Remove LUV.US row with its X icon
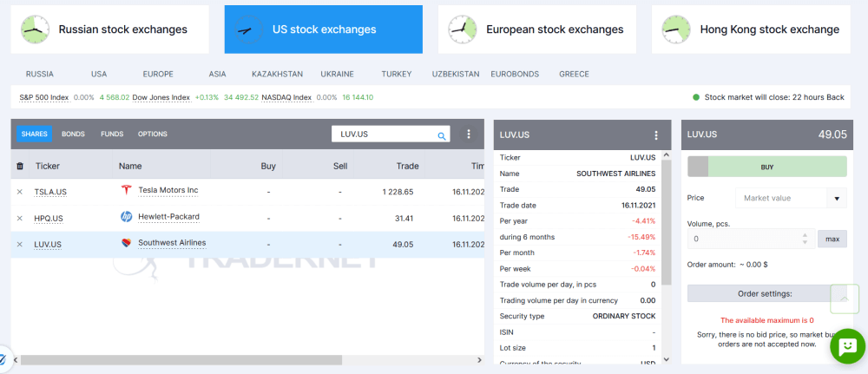 (20, 244)
